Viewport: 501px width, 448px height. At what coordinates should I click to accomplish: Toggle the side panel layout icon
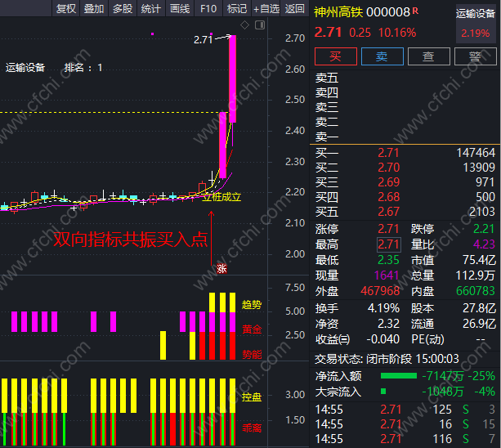[x=260, y=25]
